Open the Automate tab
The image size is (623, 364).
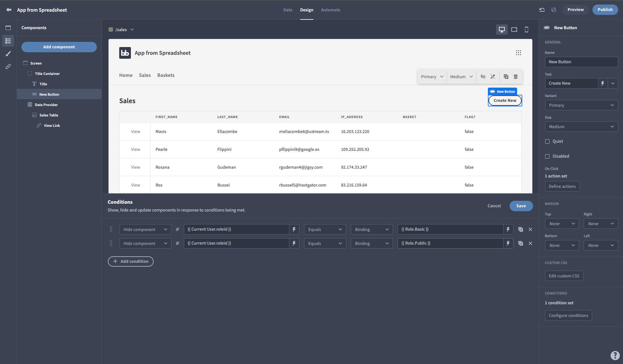click(x=330, y=10)
